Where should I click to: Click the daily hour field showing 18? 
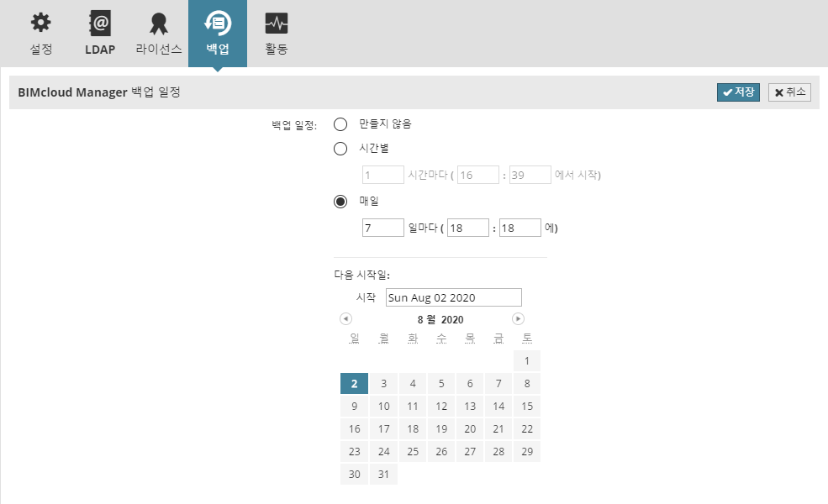(468, 228)
